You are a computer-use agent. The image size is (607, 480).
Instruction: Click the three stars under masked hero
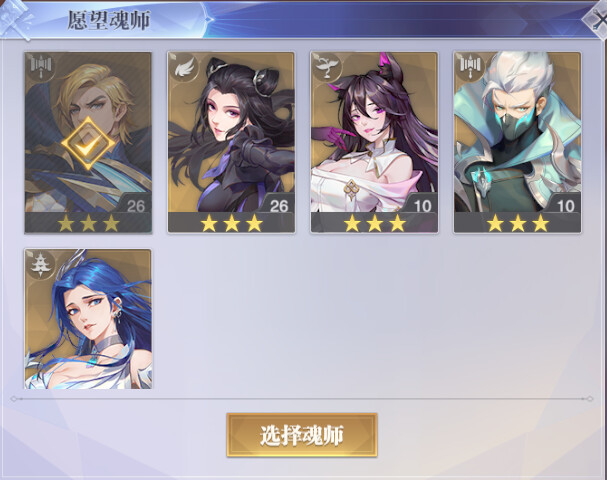[x=518, y=223]
